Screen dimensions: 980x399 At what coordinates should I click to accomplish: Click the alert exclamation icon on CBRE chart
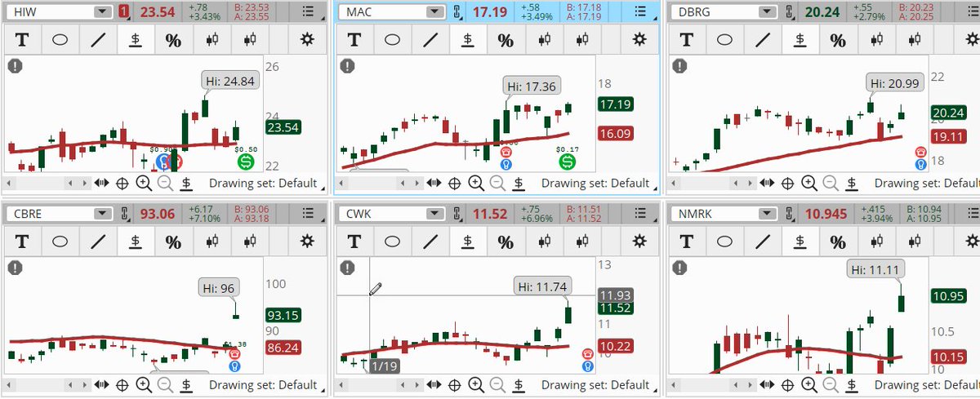(x=15, y=267)
